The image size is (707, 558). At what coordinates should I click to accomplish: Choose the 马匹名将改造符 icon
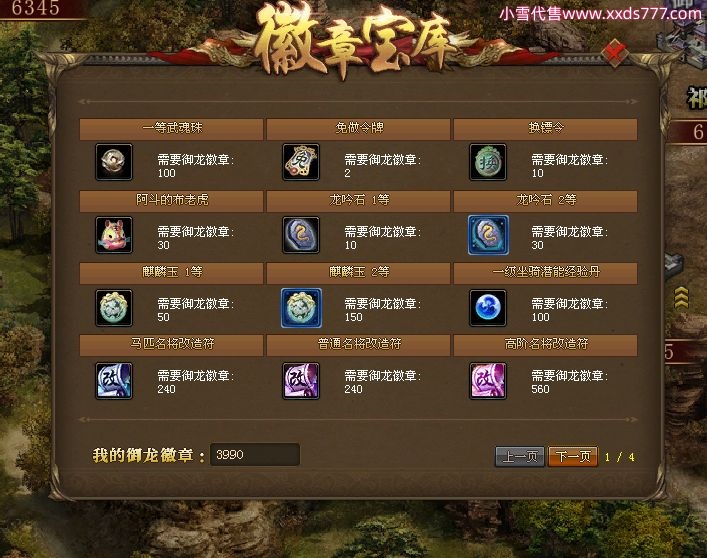pos(114,381)
